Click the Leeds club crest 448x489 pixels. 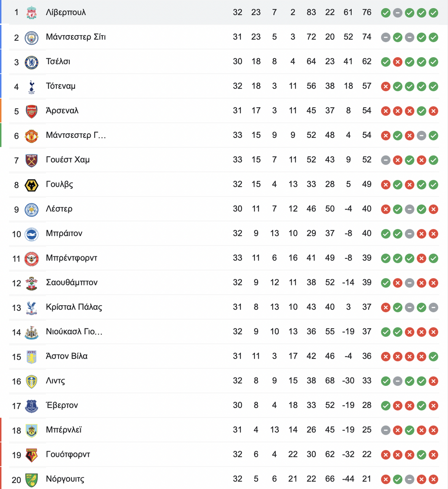[32, 381]
